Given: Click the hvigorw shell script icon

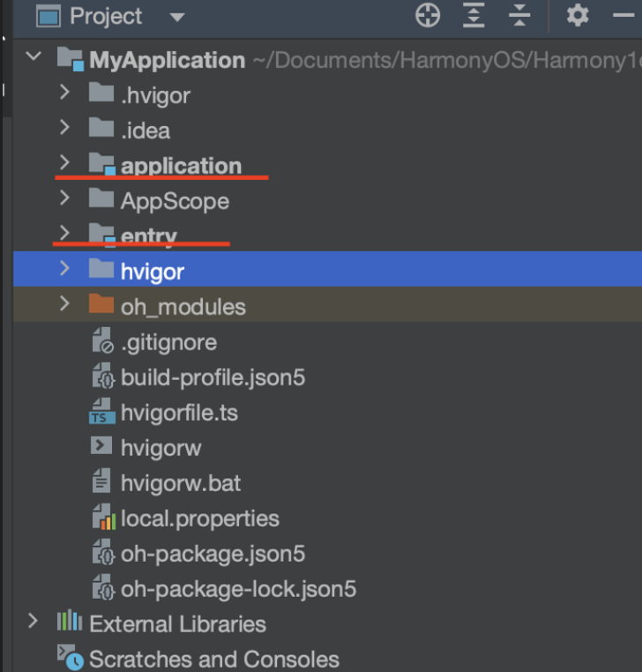Looking at the screenshot, I should tap(101, 444).
